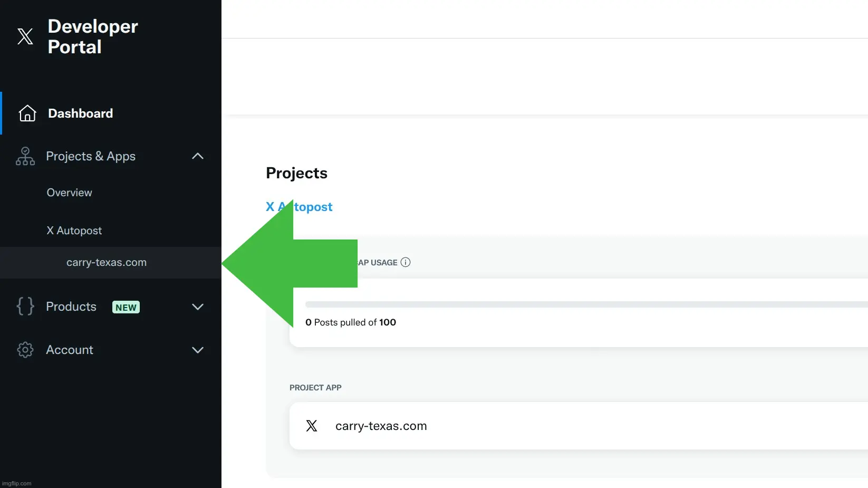This screenshot has height=488, width=868.
Task: Click the Developer Portal title text
Action: tap(93, 36)
